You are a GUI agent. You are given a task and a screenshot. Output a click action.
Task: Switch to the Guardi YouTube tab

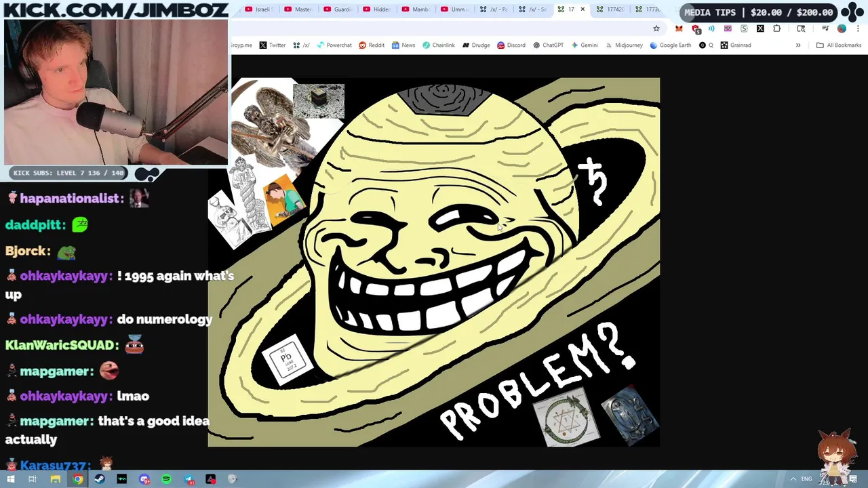coord(338,9)
